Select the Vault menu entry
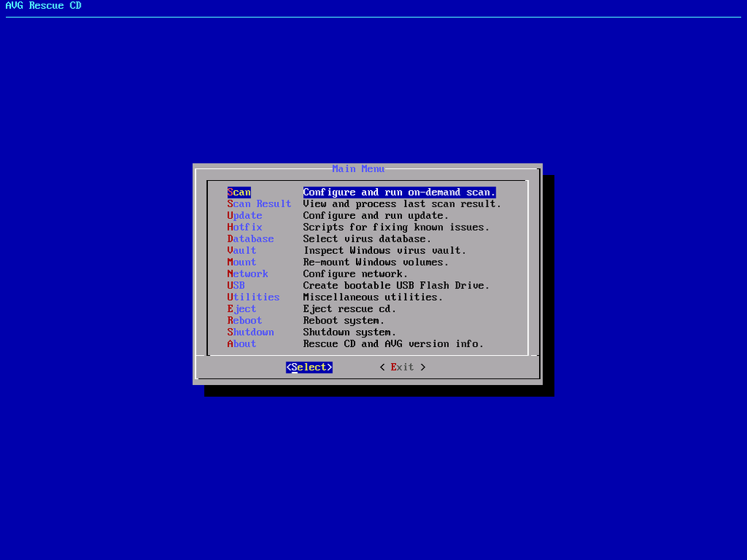Screen dimensions: 747x560 [242, 250]
